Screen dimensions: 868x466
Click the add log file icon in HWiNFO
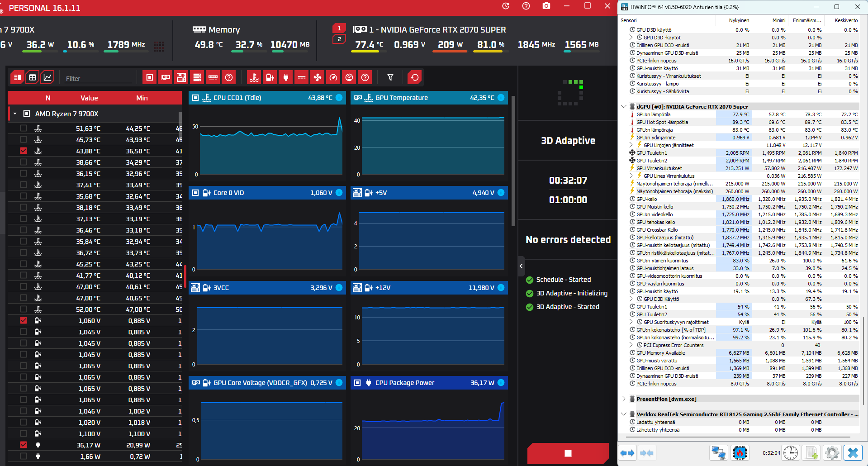(811, 452)
